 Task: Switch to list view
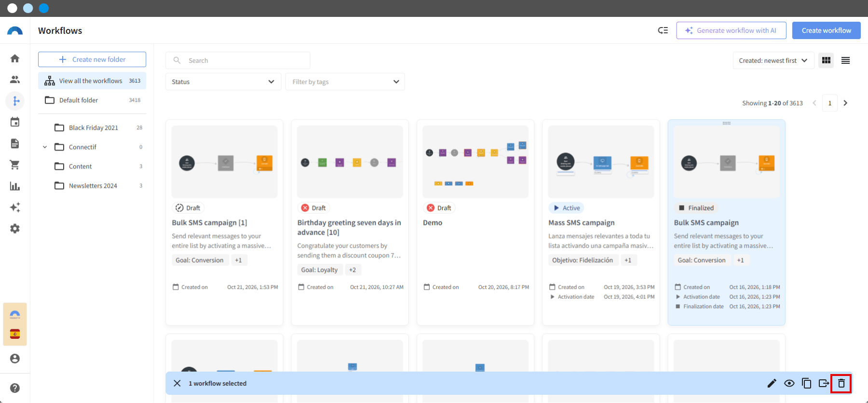(845, 60)
